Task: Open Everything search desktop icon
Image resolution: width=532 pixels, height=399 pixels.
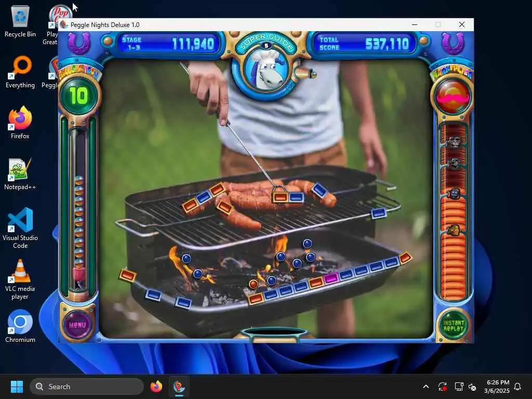Action: pos(20,72)
